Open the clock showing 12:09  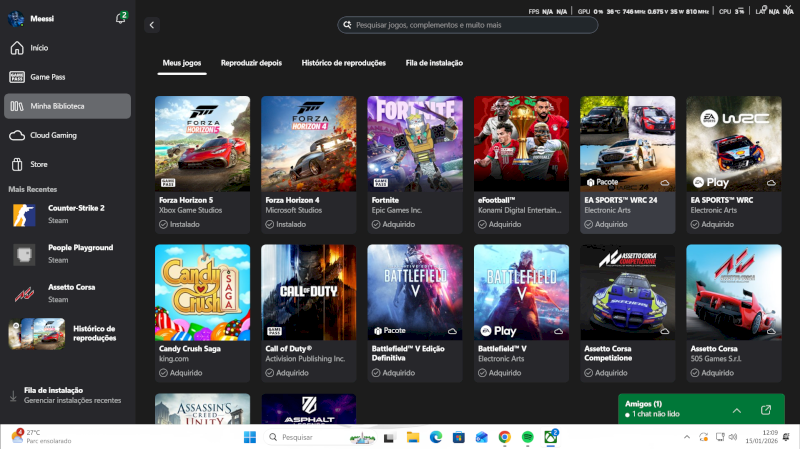[762, 437]
